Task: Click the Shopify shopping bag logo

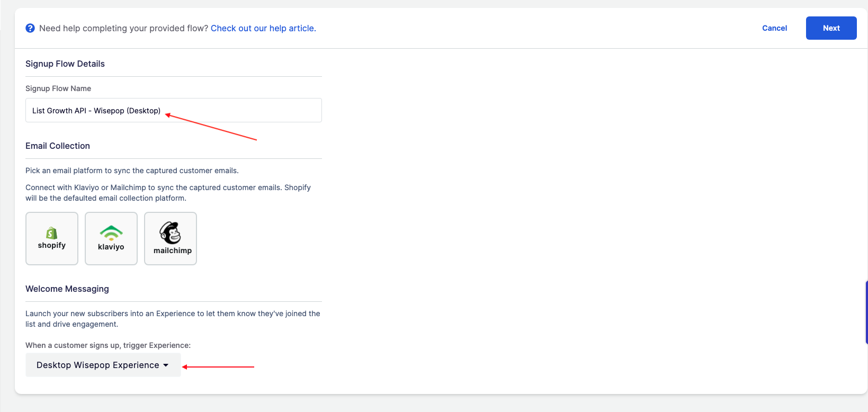Action: [51, 231]
